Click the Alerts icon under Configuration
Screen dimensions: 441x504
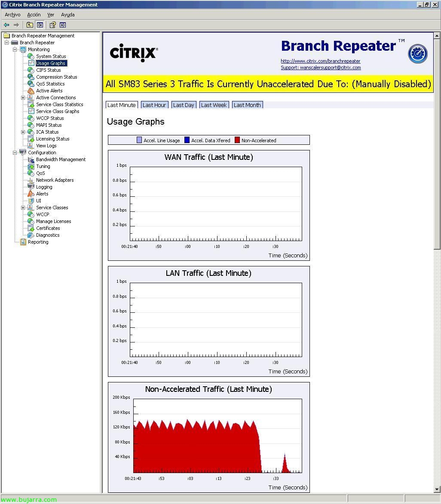31,194
